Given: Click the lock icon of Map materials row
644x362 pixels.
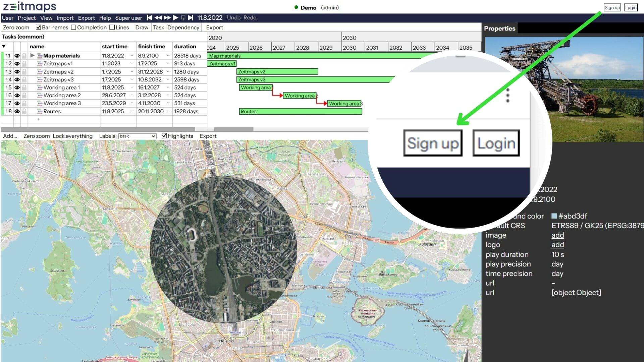Looking at the screenshot, I should click(24, 56).
